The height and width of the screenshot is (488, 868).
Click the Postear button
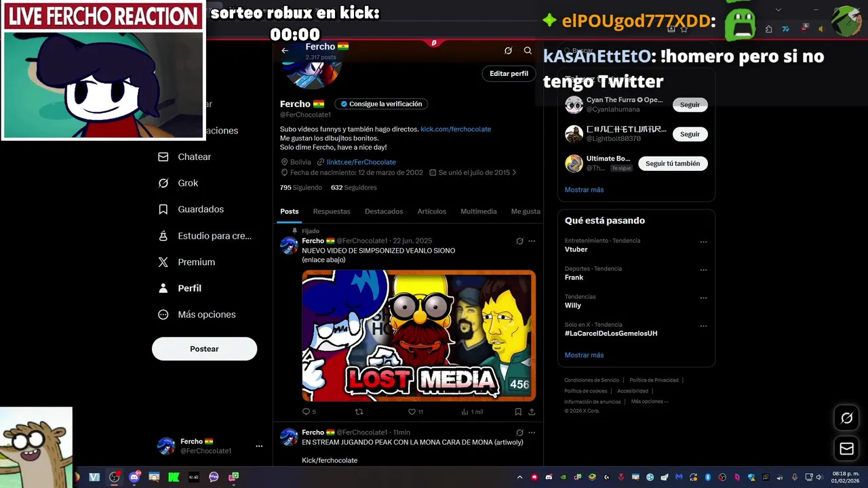204,348
